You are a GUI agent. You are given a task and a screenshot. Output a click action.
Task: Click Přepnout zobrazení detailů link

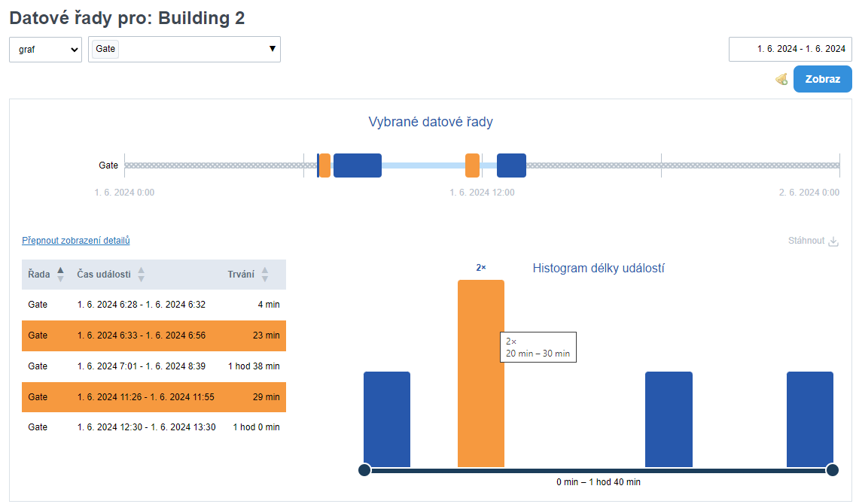[x=76, y=241]
